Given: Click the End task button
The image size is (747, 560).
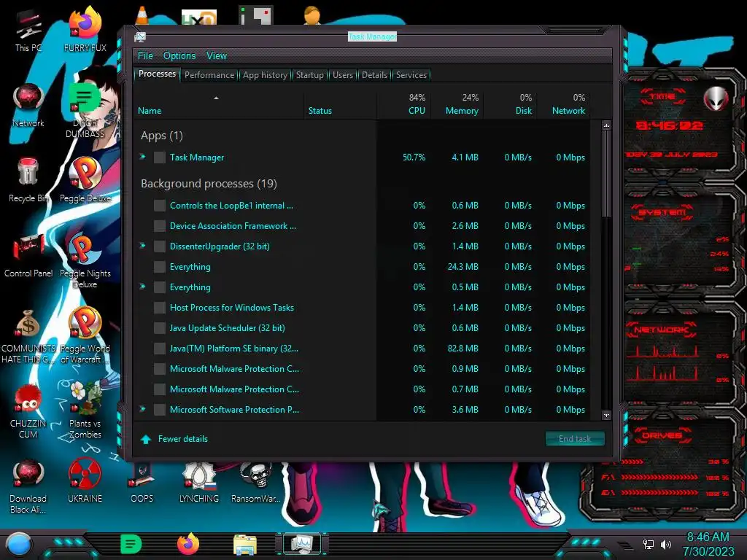Looking at the screenshot, I should point(575,438).
